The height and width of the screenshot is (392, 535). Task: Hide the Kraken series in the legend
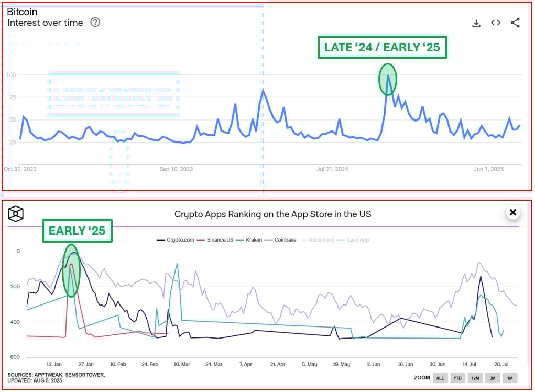pyautogui.click(x=249, y=240)
